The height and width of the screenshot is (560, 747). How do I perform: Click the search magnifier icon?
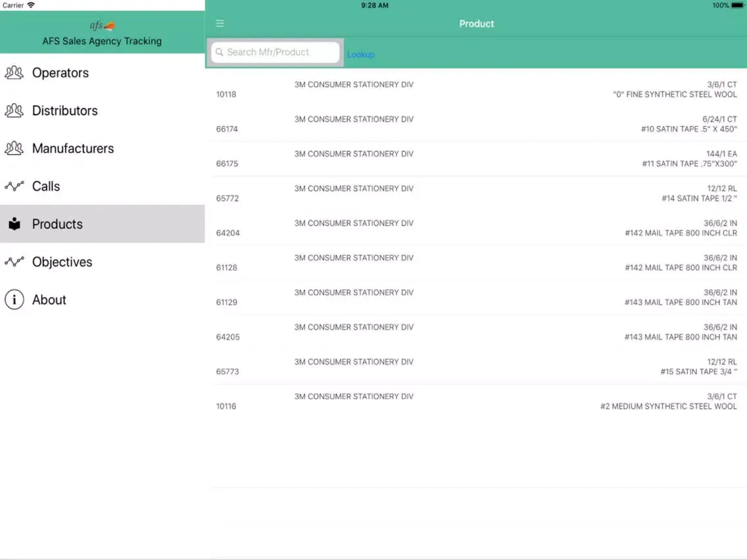219,52
